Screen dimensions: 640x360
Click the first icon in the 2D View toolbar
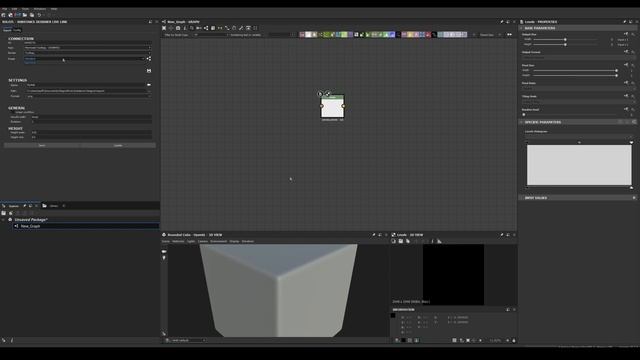point(394,241)
